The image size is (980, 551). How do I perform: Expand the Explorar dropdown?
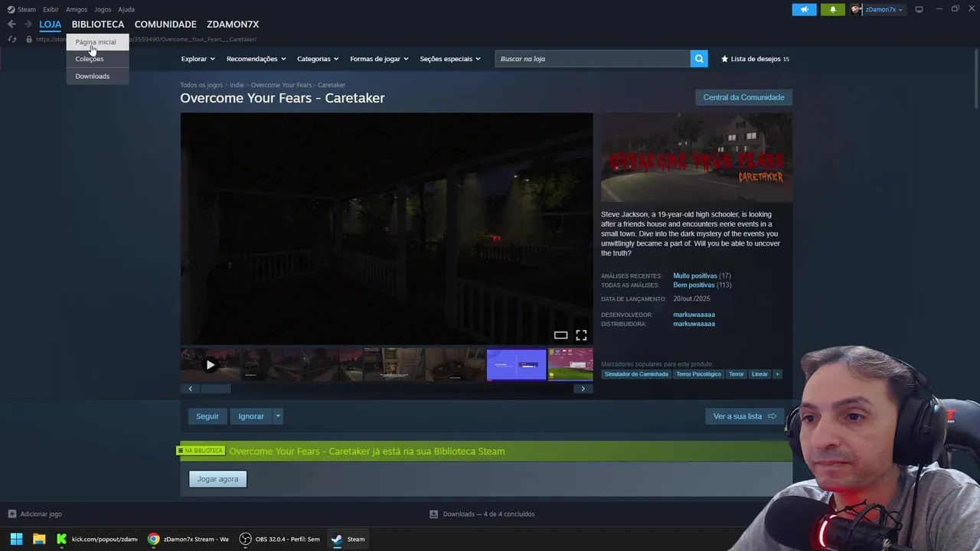[198, 59]
